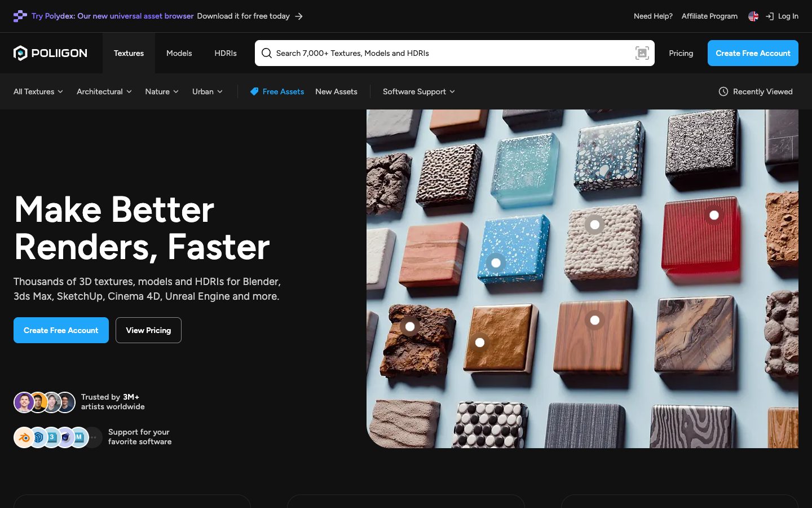Open New Assets
The height and width of the screenshot is (508, 812).
coord(336,91)
